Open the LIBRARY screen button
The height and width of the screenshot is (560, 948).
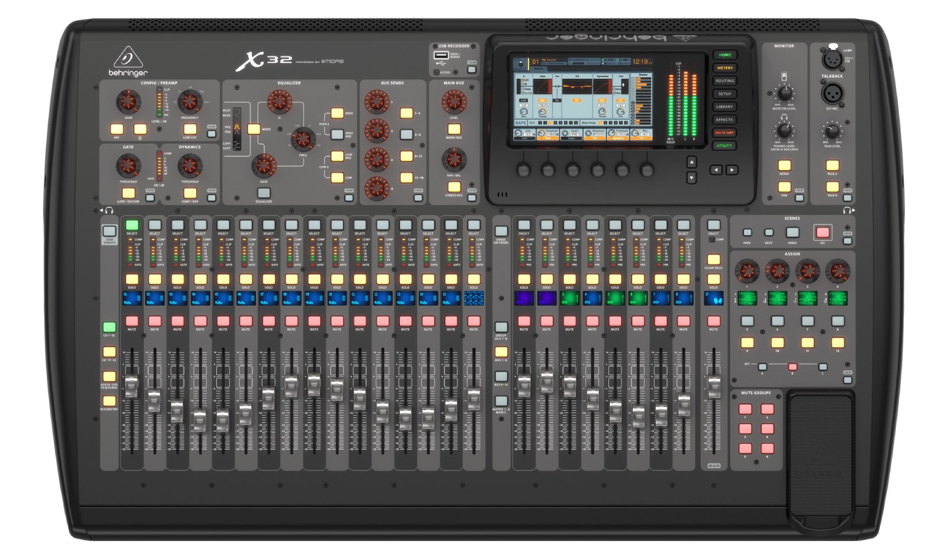click(724, 107)
